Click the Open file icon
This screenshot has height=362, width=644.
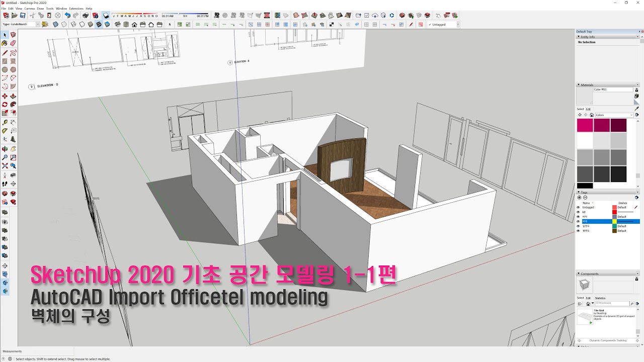[14, 16]
